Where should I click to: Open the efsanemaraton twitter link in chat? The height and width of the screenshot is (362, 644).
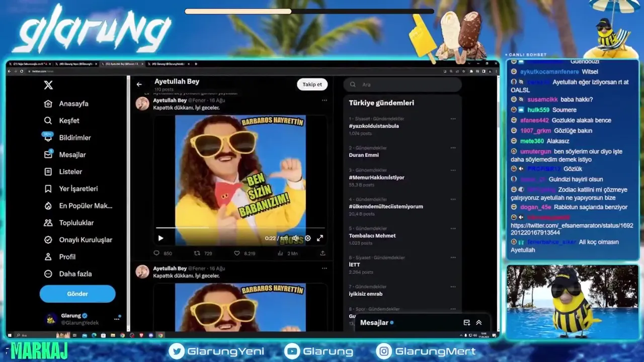coord(572,229)
